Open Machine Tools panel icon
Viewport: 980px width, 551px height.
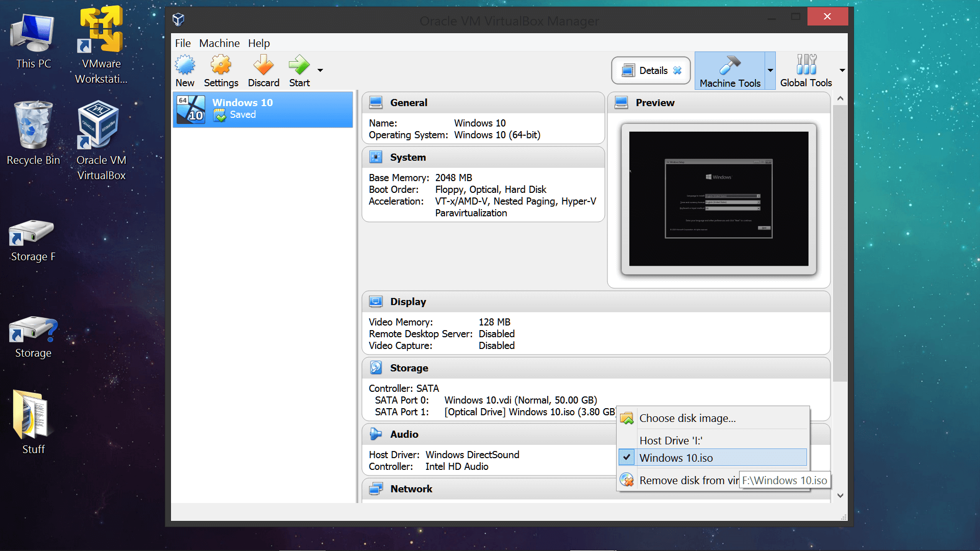[x=730, y=70]
